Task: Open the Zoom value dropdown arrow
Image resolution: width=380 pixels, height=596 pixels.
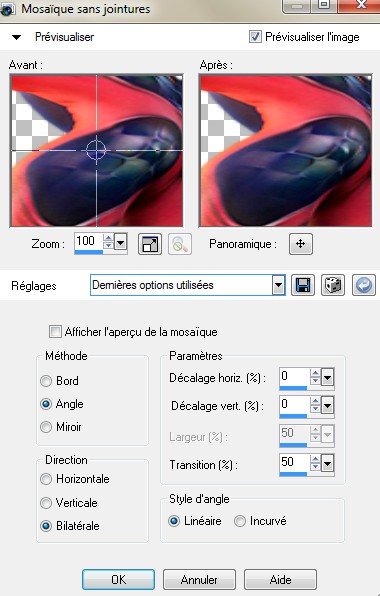Action: tap(120, 242)
